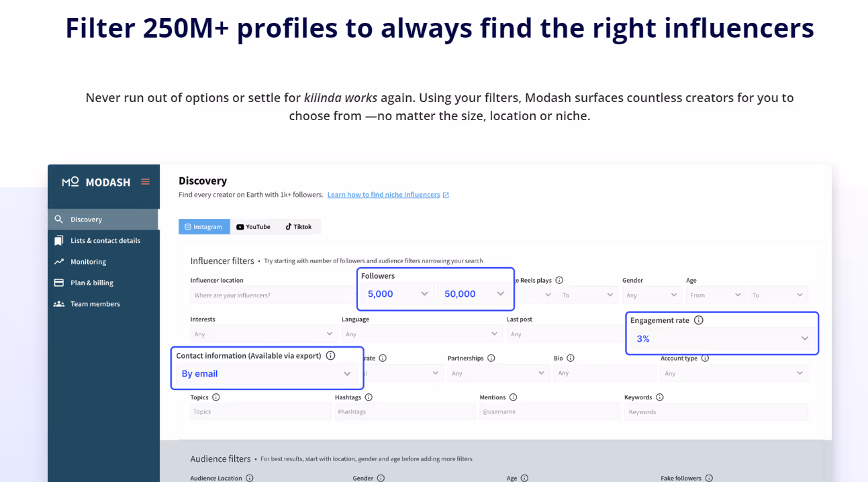The height and width of the screenshot is (482, 868).
Task: Open the Engagement rate 3% dropdown
Action: click(722, 338)
